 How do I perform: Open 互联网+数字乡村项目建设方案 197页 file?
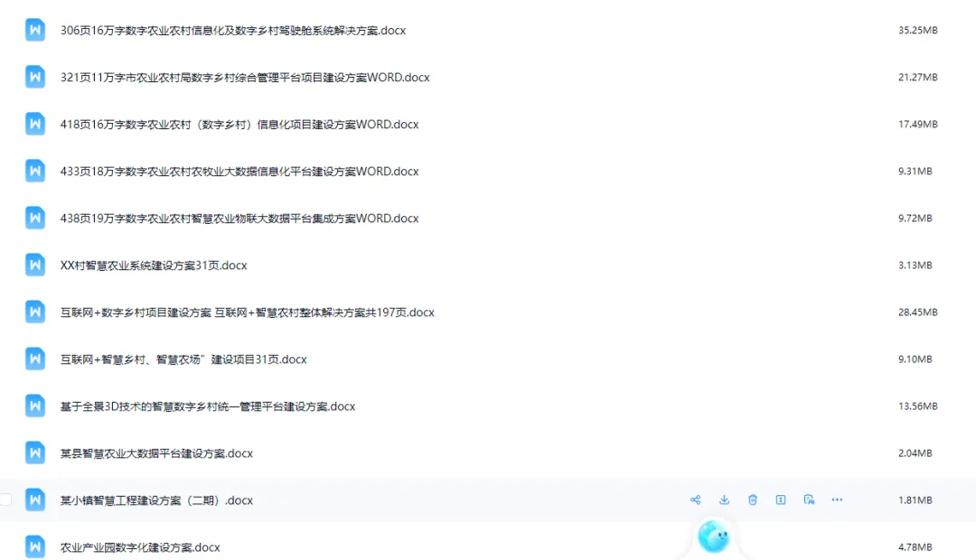point(247,313)
